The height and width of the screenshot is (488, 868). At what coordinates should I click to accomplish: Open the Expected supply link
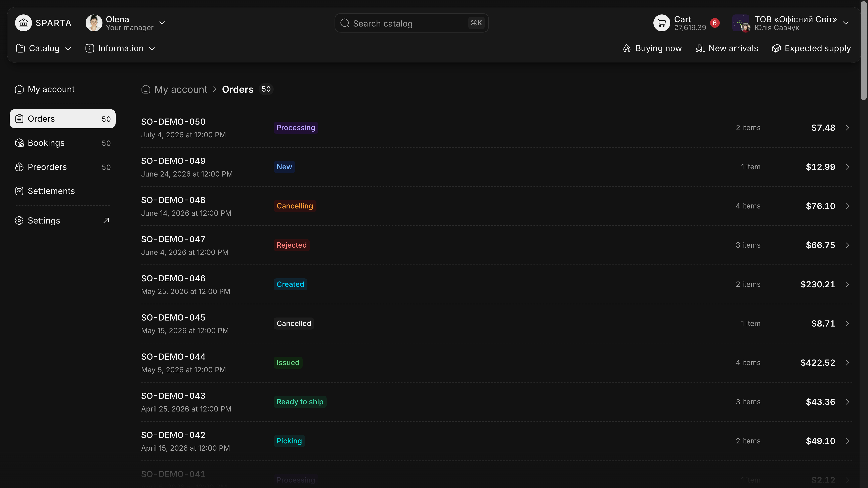point(811,48)
